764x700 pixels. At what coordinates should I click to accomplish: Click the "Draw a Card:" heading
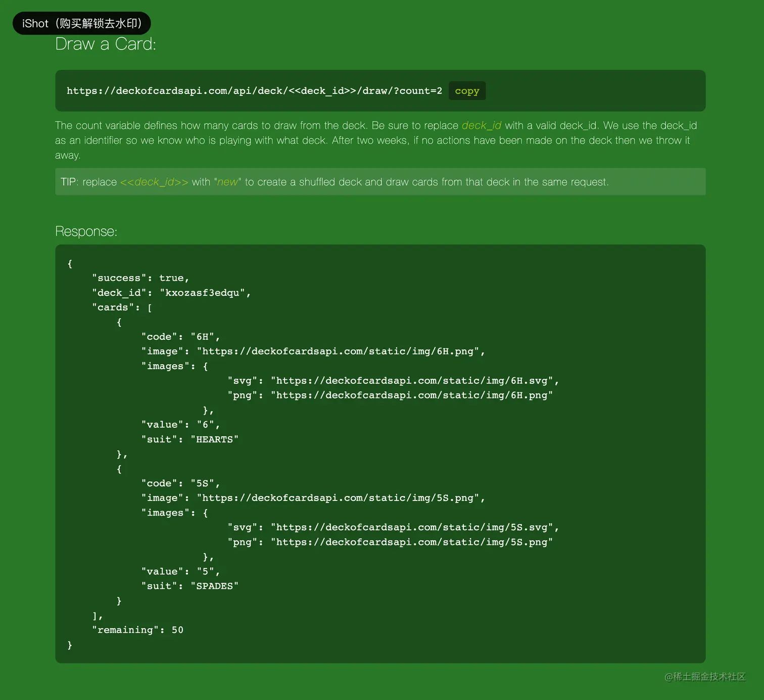(106, 44)
